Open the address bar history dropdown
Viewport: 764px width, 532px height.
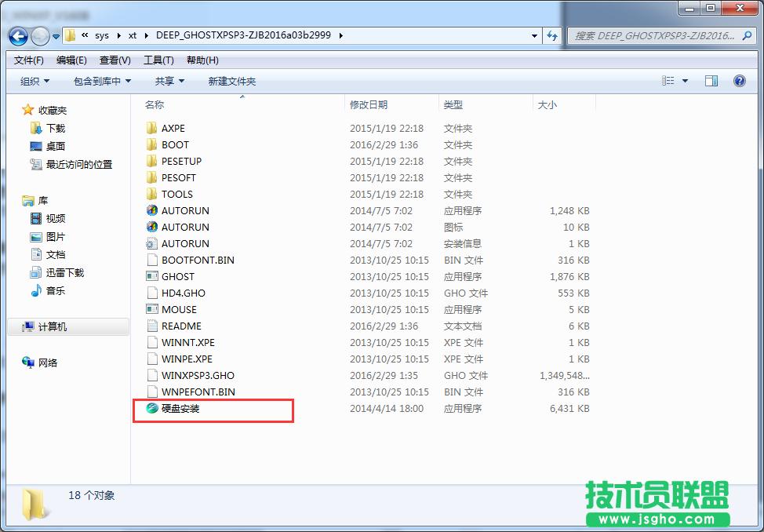tap(533, 36)
